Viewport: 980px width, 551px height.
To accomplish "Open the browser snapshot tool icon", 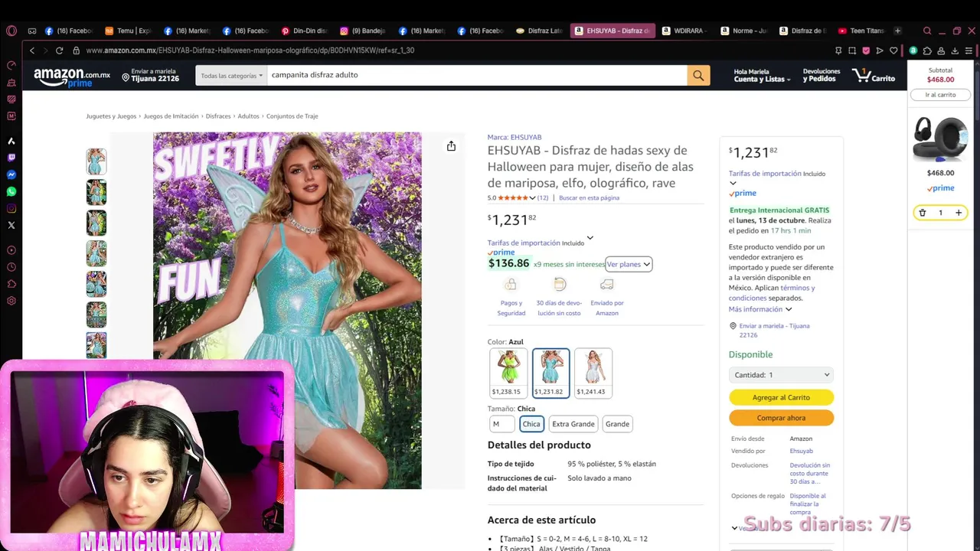I will point(852,51).
